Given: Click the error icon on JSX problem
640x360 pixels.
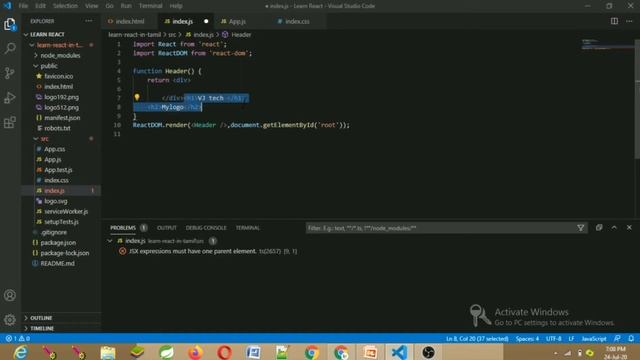Looking at the screenshot, I should (x=122, y=251).
